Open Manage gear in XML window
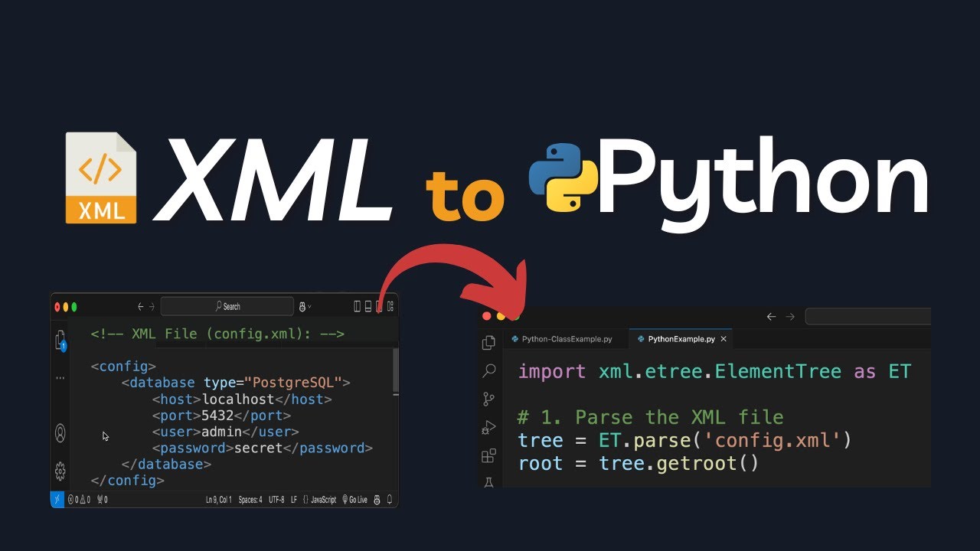The height and width of the screenshot is (551, 980). coord(60,471)
